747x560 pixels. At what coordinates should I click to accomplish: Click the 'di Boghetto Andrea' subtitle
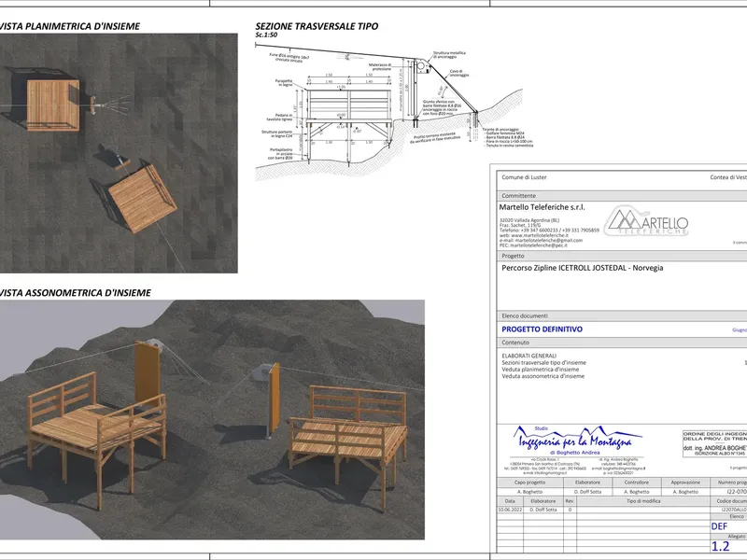pyautogui.click(x=574, y=453)
